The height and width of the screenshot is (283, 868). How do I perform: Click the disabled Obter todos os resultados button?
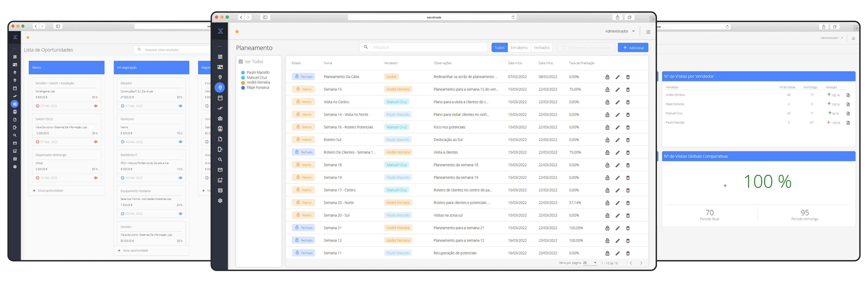pos(586,47)
